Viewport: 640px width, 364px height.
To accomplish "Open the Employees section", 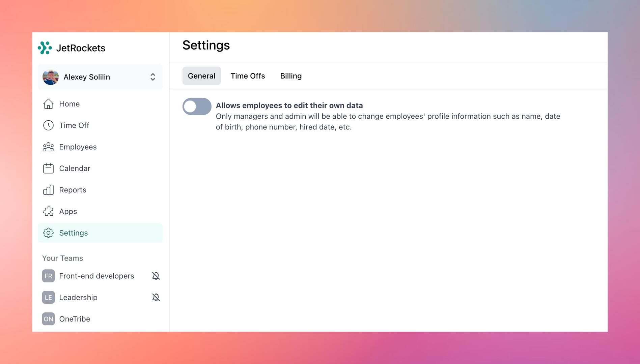I will (100, 147).
